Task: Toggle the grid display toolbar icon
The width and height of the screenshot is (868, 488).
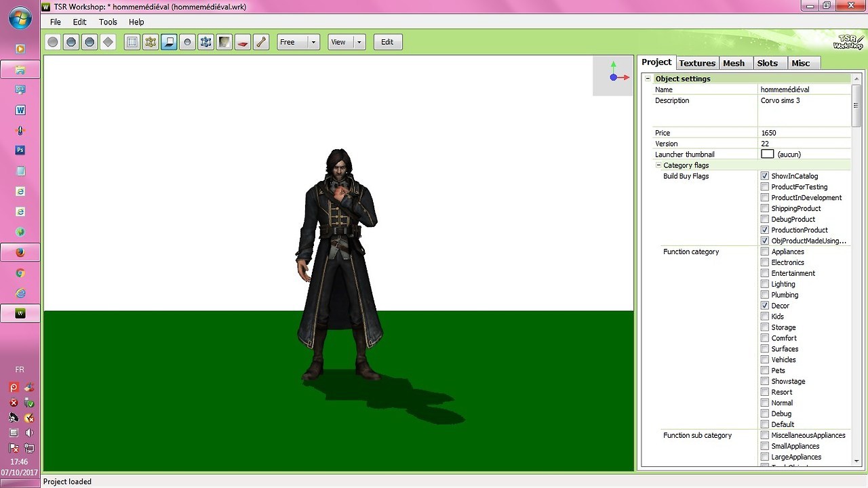Action: pos(132,42)
